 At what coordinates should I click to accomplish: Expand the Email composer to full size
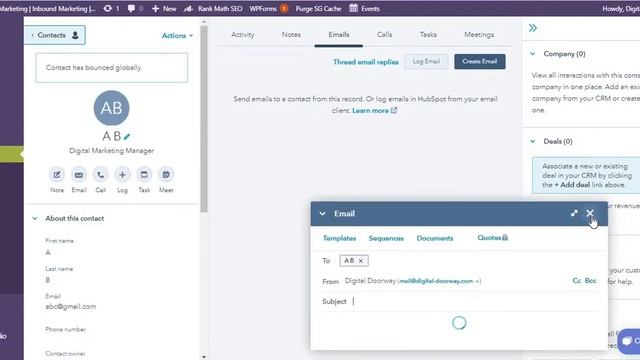coord(574,213)
